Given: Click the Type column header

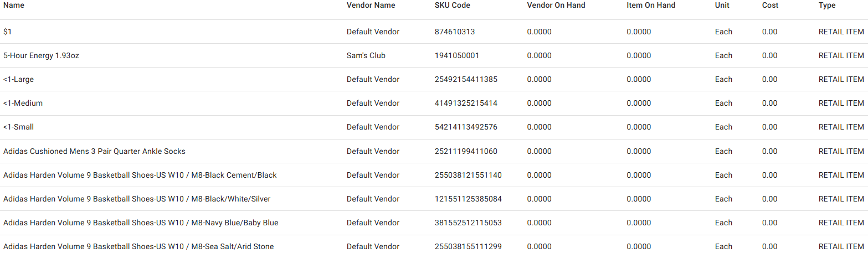Looking at the screenshot, I should point(827,5).
